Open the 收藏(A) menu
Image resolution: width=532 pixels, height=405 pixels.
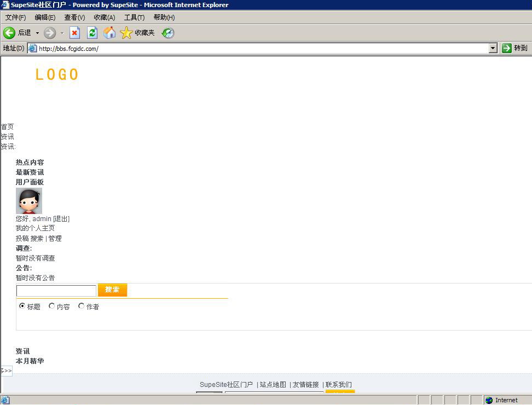pos(104,18)
